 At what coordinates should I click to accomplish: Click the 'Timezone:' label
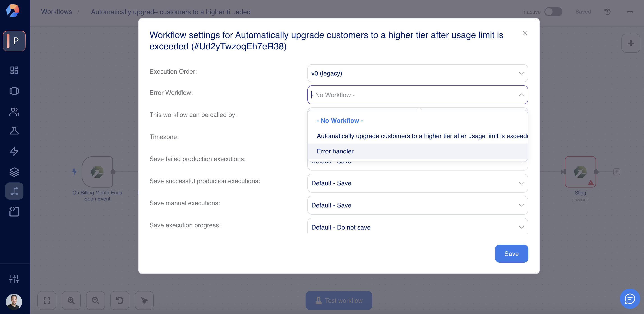(x=164, y=137)
